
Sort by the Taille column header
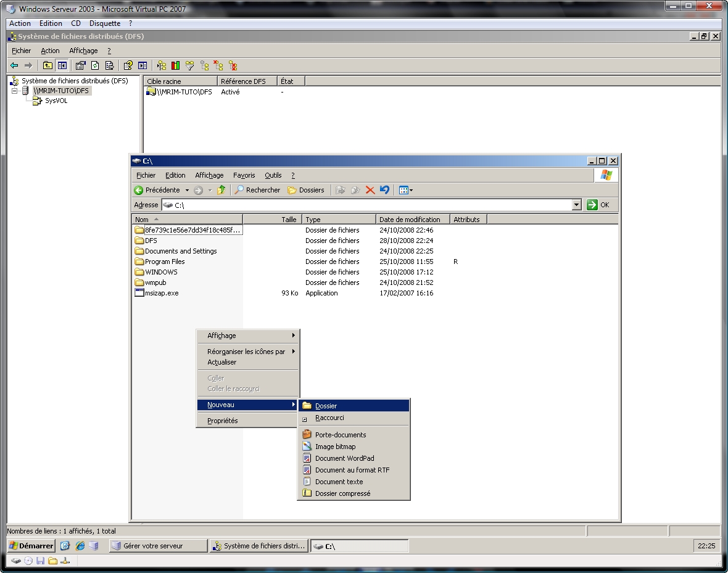pos(273,220)
